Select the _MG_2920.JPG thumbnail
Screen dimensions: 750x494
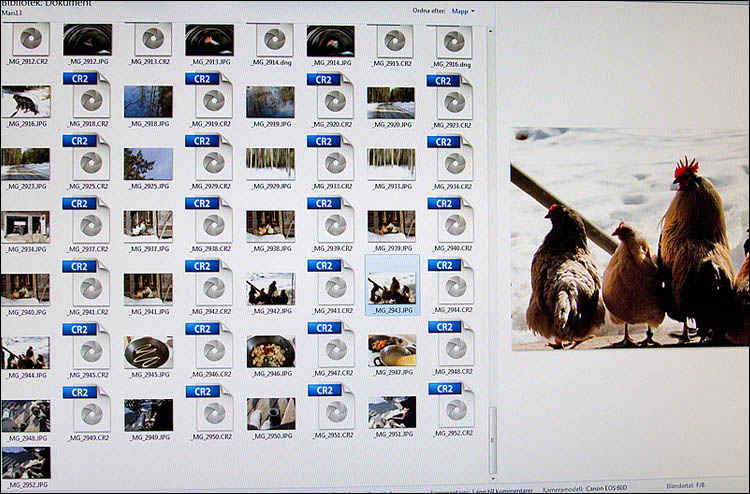(391, 102)
